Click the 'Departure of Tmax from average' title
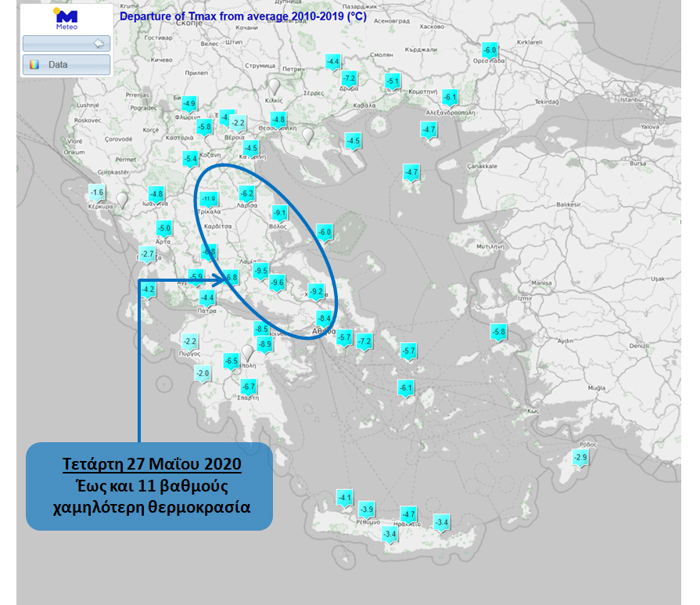The width and height of the screenshot is (700, 605). [243, 16]
